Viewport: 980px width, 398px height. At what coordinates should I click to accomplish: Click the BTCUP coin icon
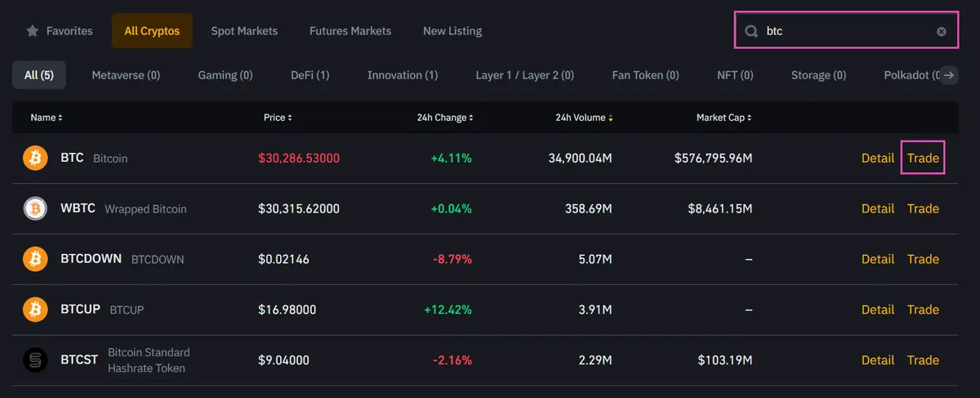[x=35, y=310]
